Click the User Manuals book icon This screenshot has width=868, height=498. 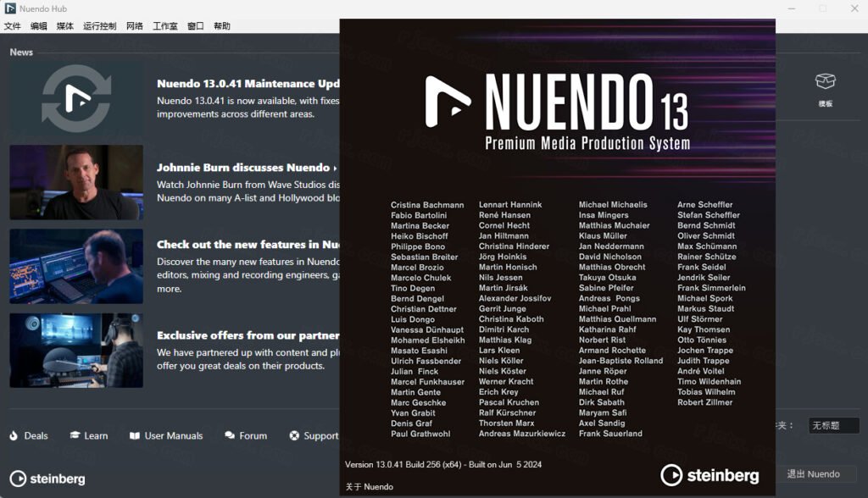pos(135,435)
